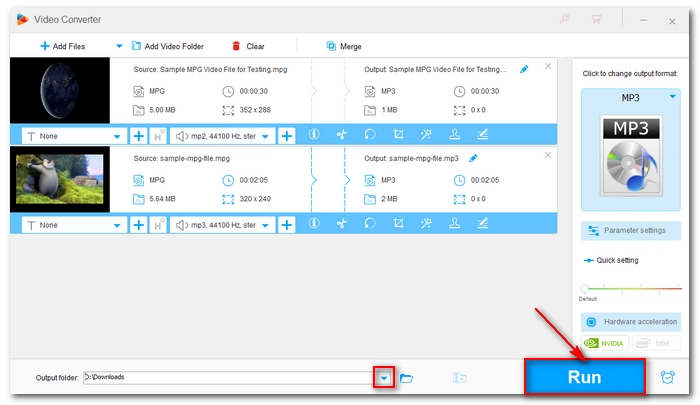
Task: Click Add Files button
Action: (x=62, y=46)
